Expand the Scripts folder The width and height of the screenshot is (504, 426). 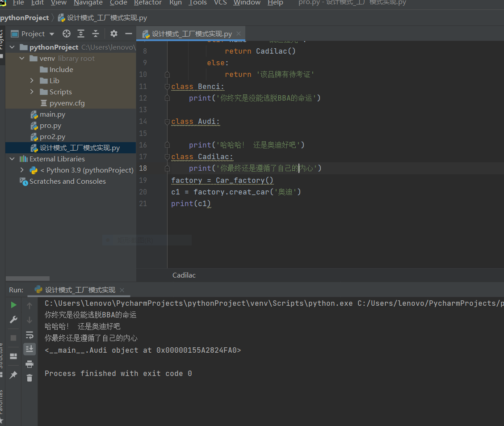32,92
